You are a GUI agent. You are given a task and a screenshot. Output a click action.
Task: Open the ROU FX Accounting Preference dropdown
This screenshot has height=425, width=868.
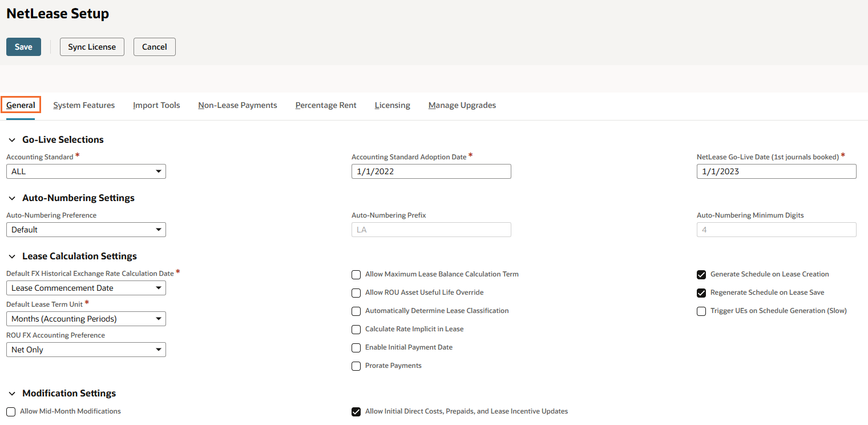click(86, 350)
